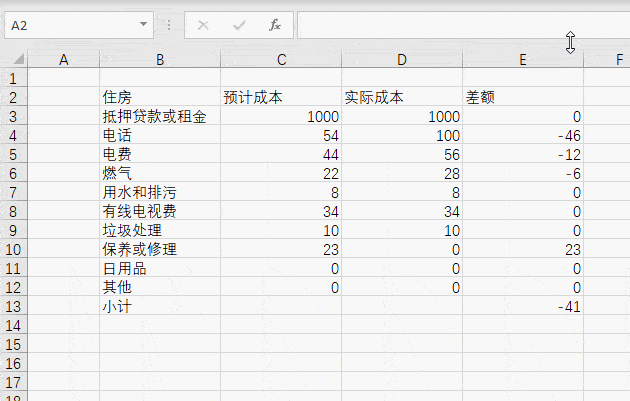The image size is (630, 401).
Task: Select column D header
Action: [402, 60]
